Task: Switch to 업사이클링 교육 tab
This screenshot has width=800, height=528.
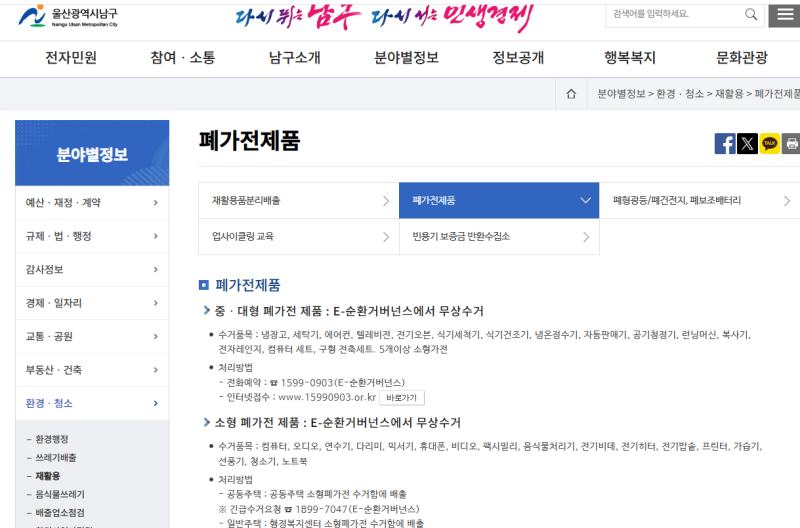Action: point(298,237)
